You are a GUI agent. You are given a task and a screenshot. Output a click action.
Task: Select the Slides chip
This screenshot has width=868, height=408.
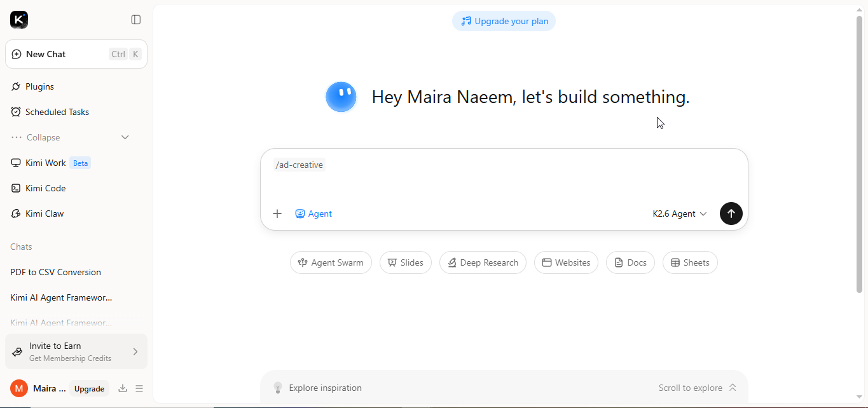pos(406,262)
